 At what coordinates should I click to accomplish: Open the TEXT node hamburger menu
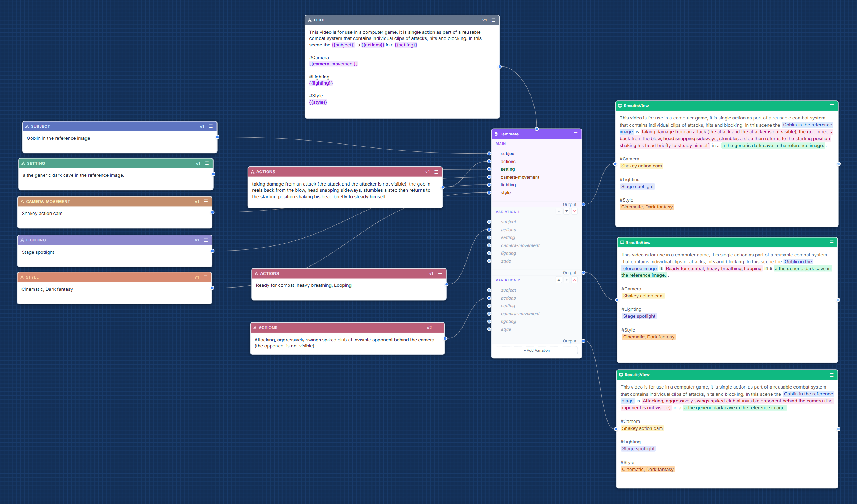493,20
